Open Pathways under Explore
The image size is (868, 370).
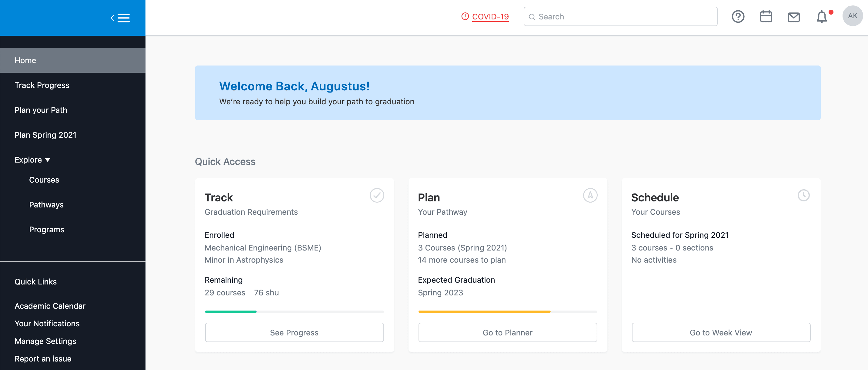pyautogui.click(x=46, y=205)
